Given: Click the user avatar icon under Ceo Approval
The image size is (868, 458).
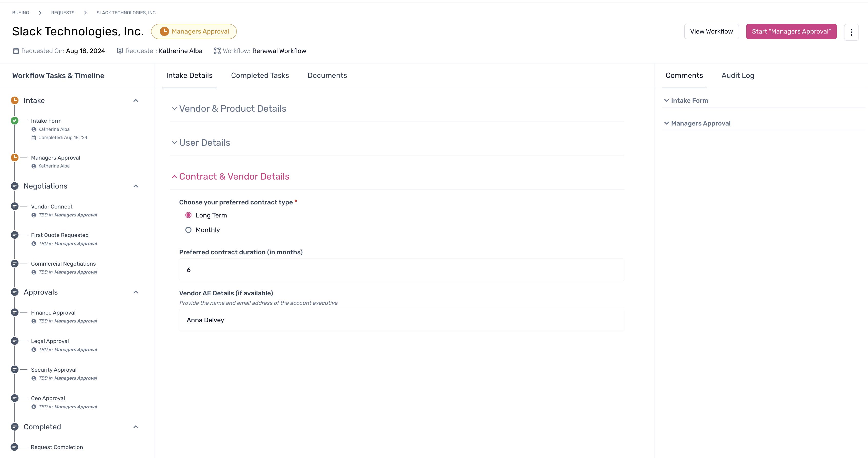Looking at the screenshot, I should [34, 407].
